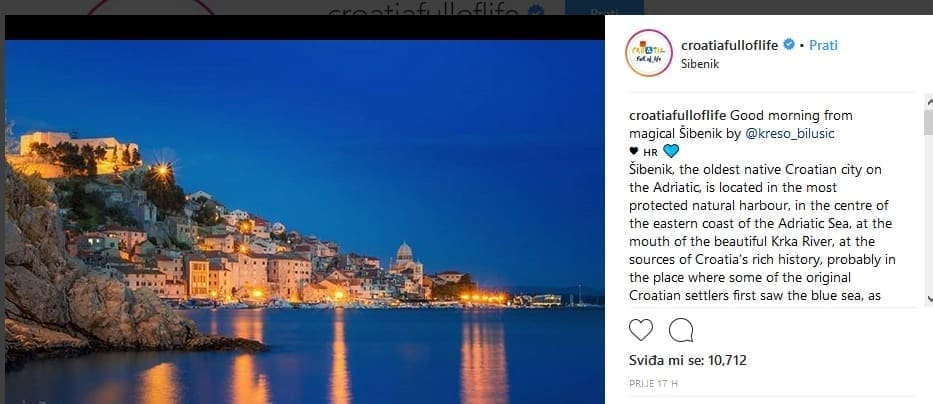The width and height of the screenshot is (933, 404).
Task: Open croatiafulloflife profile from header username
Action: click(730, 45)
